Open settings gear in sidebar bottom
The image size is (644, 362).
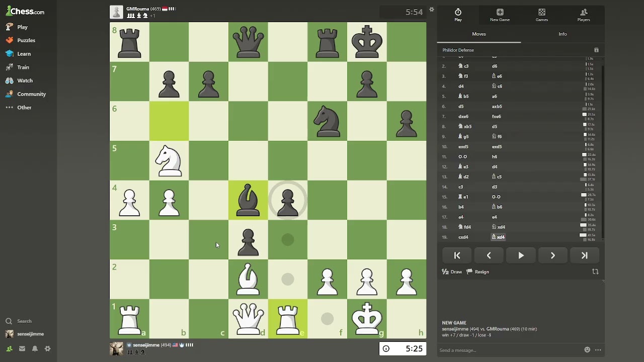click(x=48, y=349)
